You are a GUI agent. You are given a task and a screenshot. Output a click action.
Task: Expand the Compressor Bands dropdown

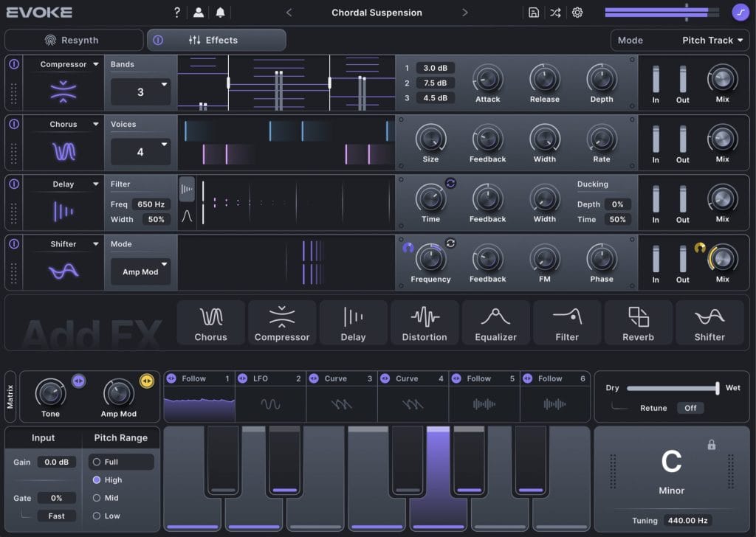coord(140,92)
